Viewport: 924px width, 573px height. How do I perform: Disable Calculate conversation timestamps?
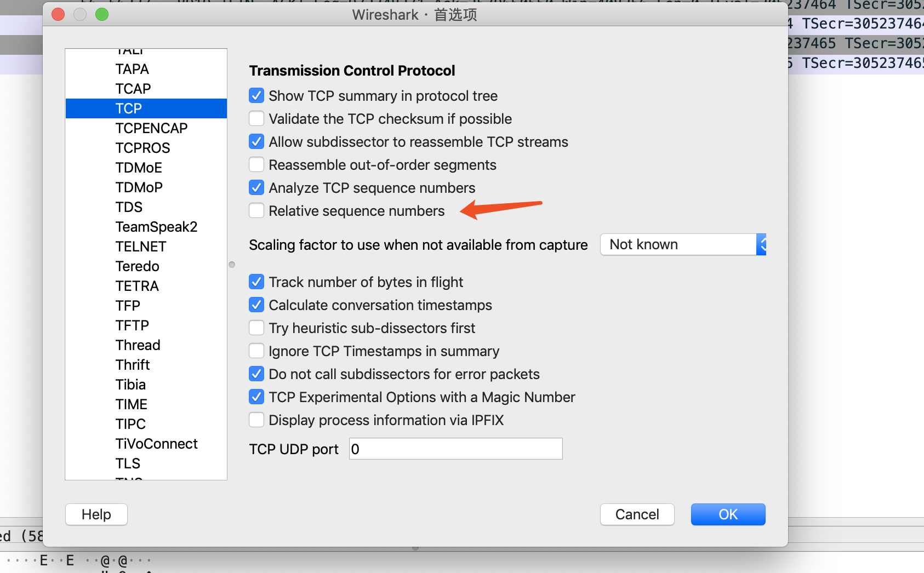tap(256, 305)
